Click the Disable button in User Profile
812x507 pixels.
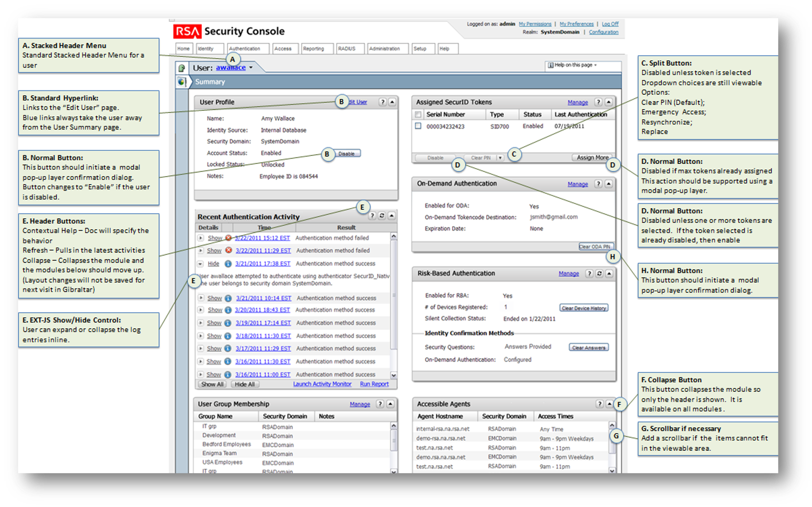click(x=347, y=154)
